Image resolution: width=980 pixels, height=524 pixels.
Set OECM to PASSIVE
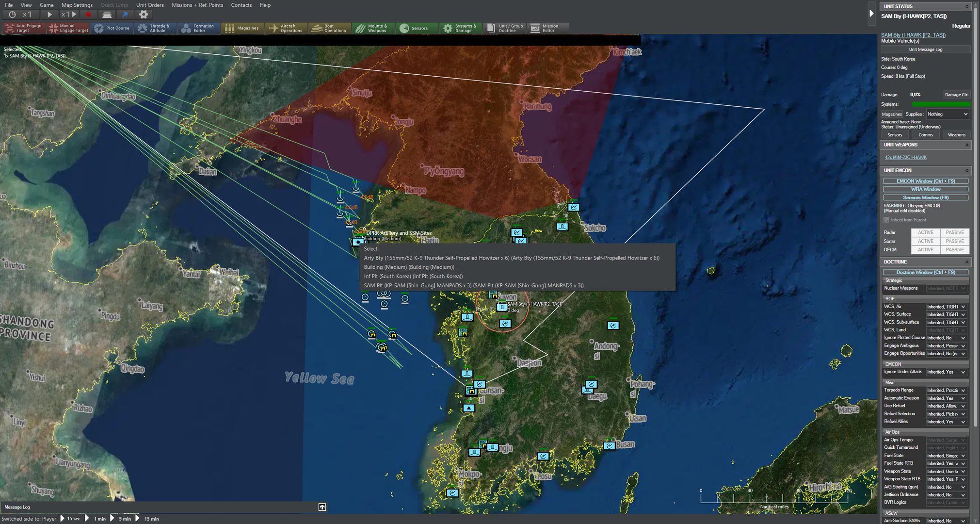coord(955,249)
